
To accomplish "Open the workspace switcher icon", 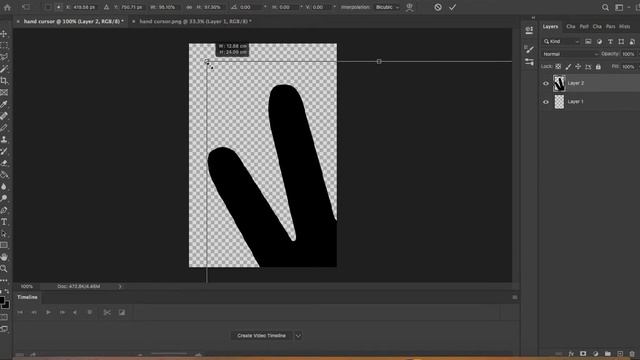I will coord(619,7).
